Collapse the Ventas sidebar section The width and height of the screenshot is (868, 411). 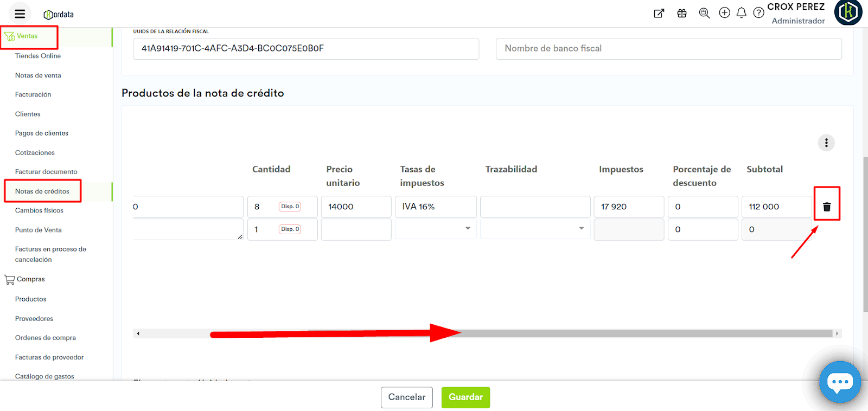coord(27,36)
